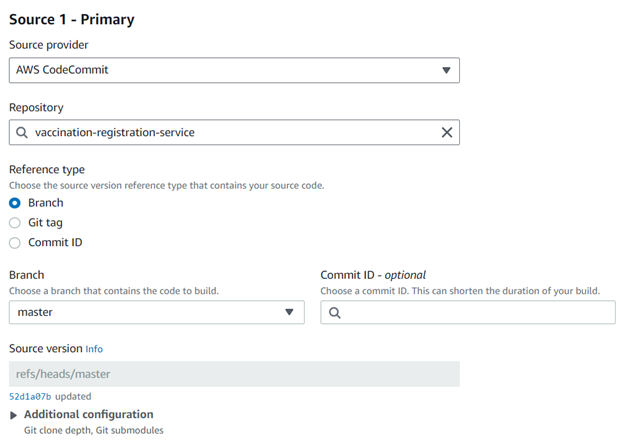Open the AWS CodeCommit source provider dropdown
Viewport: 624px width, 445px height.
[x=233, y=70]
